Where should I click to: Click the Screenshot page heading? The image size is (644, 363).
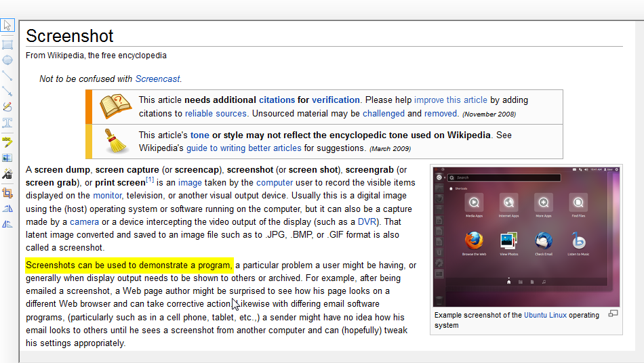(x=69, y=36)
